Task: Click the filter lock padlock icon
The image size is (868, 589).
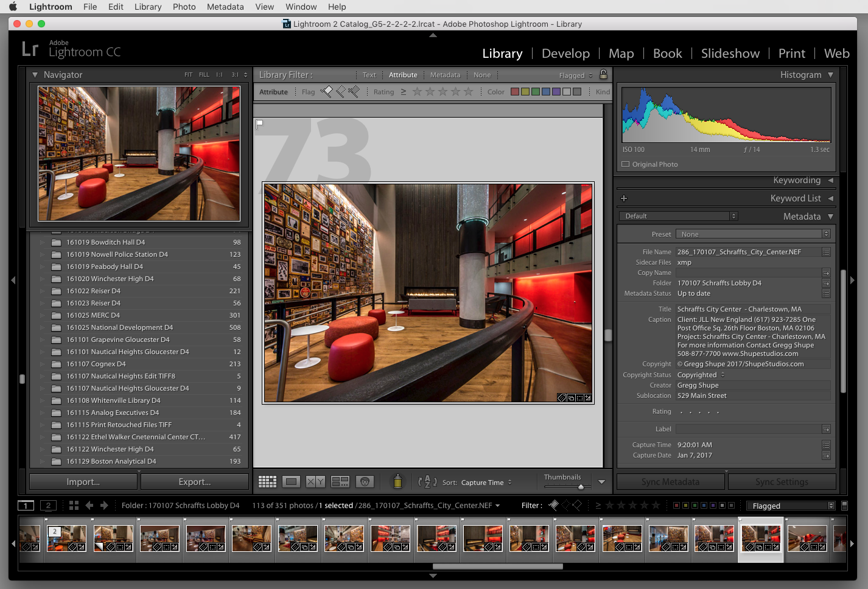Action: coord(603,74)
